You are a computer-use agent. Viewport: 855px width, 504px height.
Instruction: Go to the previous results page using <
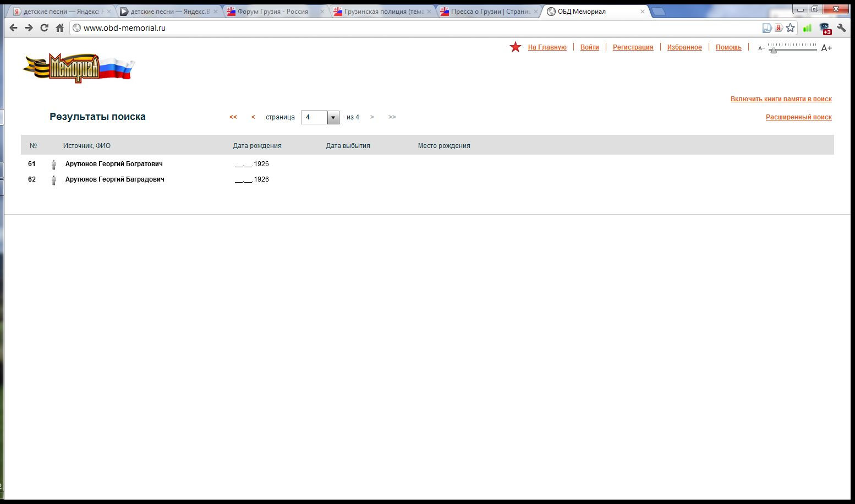pos(253,117)
